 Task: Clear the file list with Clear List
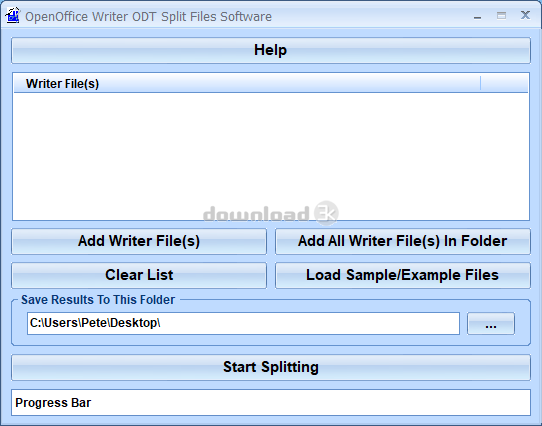(139, 275)
